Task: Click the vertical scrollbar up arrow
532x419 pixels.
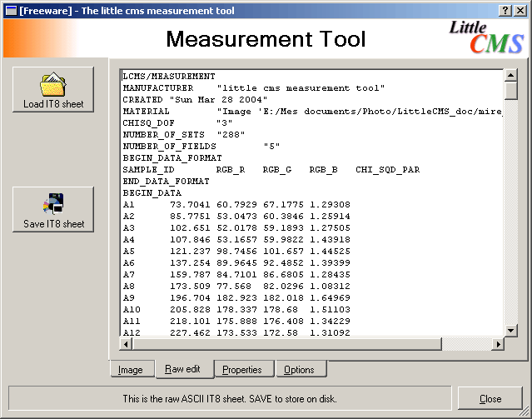Action: (510, 75)
